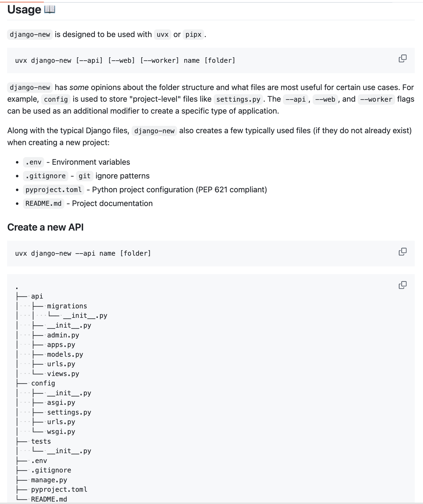The image size is (423, 504).
Task: Click the migrations folder in the tree
Action: [67, 306]
